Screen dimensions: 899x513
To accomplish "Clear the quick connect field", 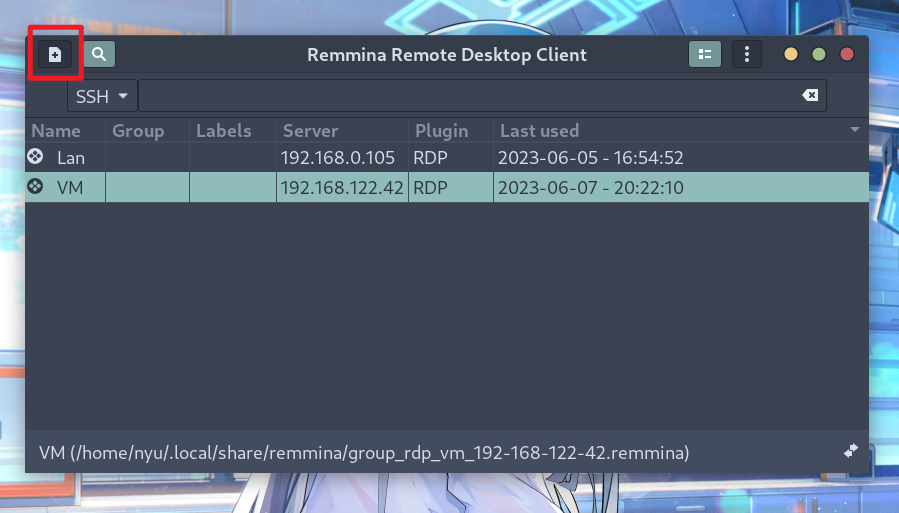I will 810,95.
